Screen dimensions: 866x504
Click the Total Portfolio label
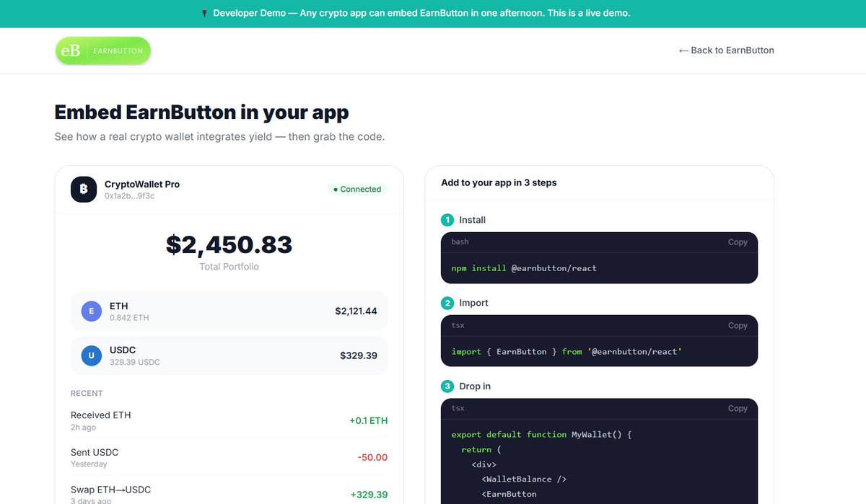coord(229,267)
